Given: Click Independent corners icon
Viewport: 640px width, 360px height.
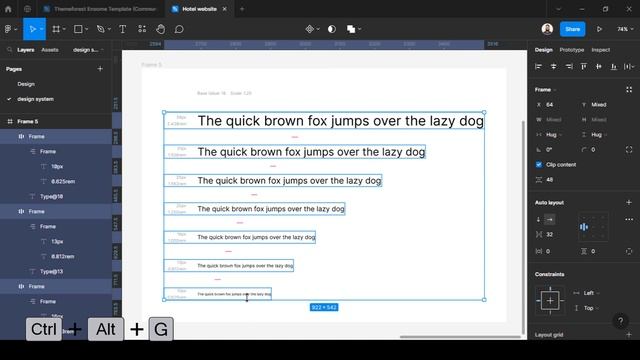Looking at the screenshot, I should [x=629, y=150].
